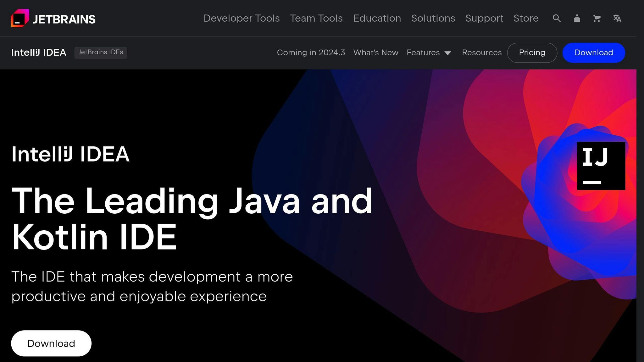Screen dimensions: 644x362
Task: Open the JetBrains IDEs selector
Action: click(101, 52)
